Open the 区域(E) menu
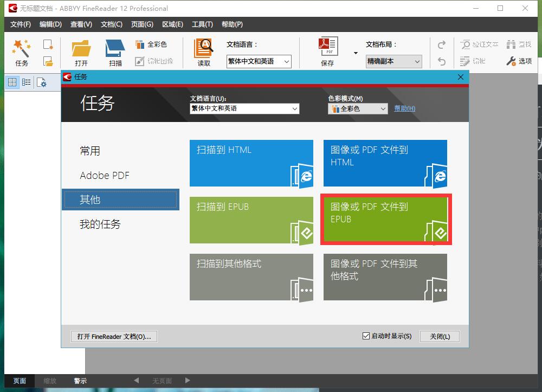 coord(172,24)
